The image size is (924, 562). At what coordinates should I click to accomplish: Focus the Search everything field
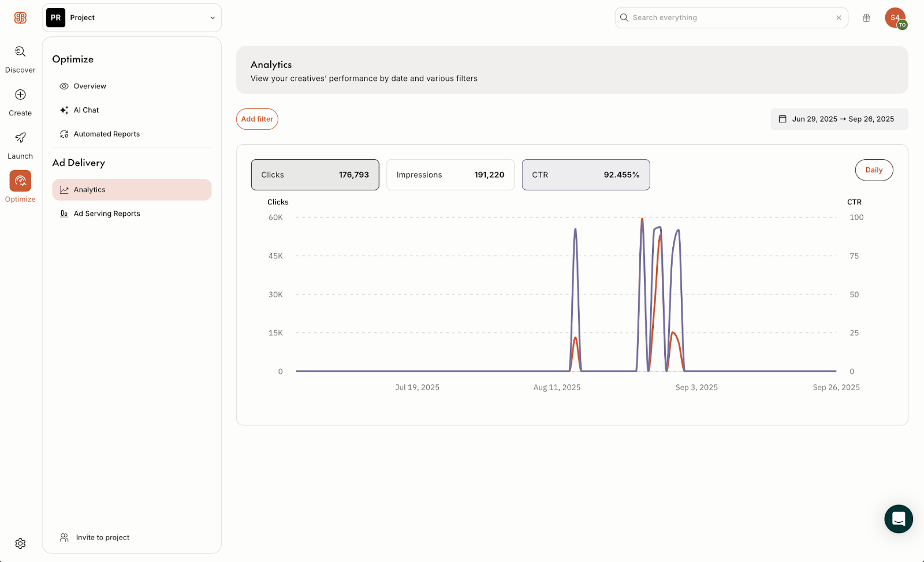(731, 18)
